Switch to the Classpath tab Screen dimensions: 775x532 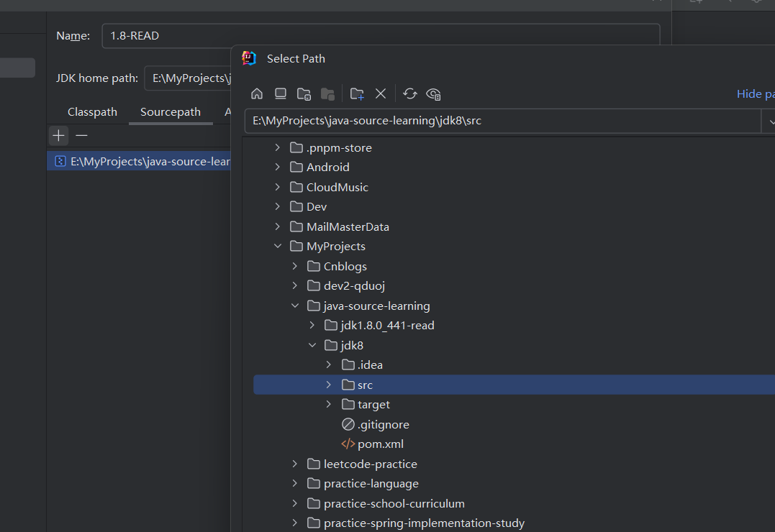[x=92, y=112]
